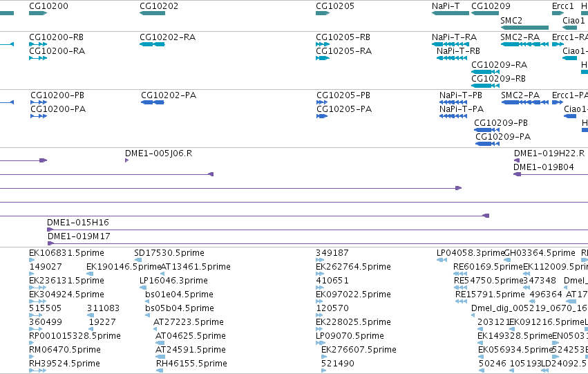Select the 149027 EST label

pos(46,267)
